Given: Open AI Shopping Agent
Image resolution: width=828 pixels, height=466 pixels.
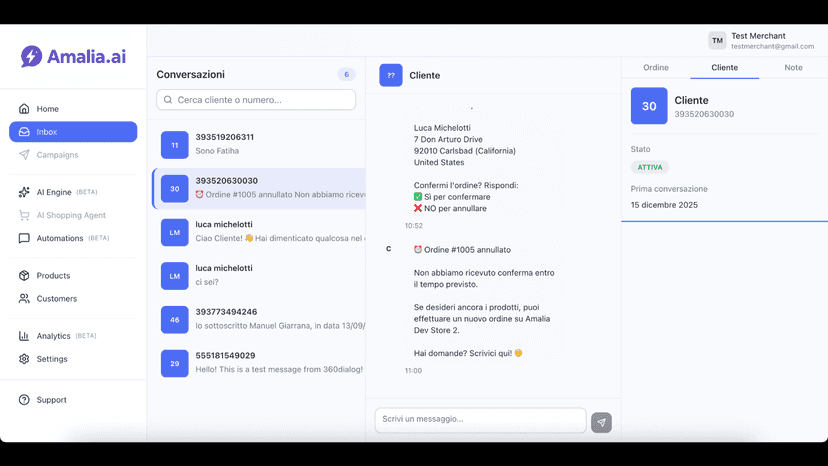Looking at the screenshot, I should point(73,215).
